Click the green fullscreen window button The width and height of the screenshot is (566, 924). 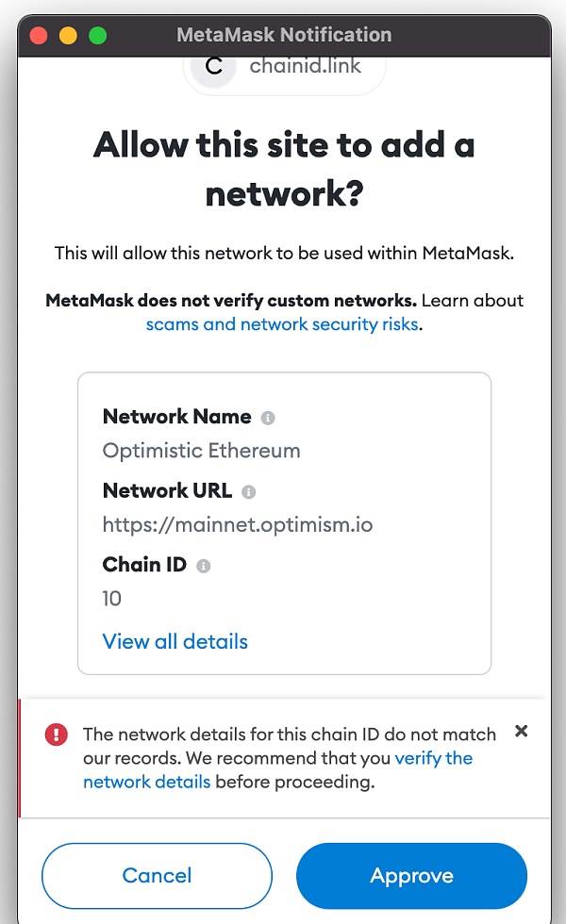coord(98,36)
